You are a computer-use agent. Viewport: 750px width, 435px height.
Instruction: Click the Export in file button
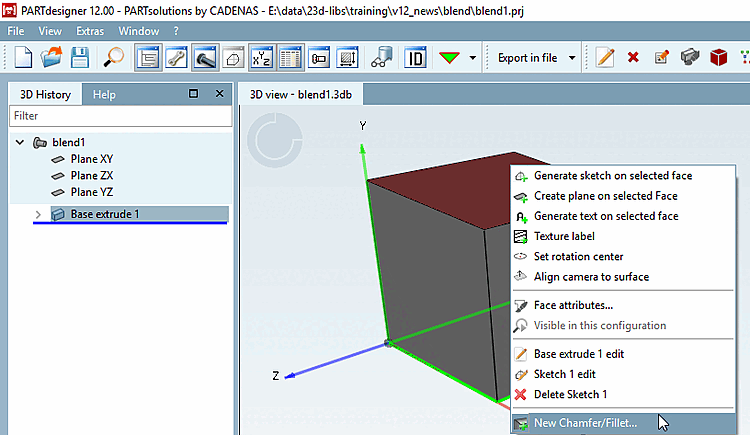click(x=528, y=58)
